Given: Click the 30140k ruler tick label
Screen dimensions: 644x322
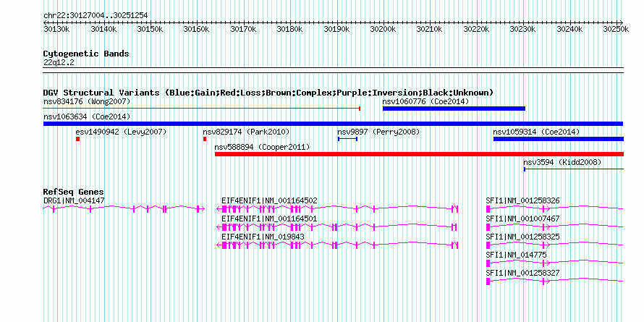Looking at the screenshot, I should pyautogui.click(x=104, y=29).
